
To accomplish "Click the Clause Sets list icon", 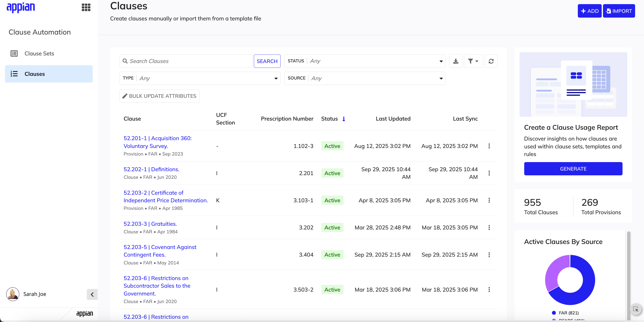I will (x=14, y=53).
